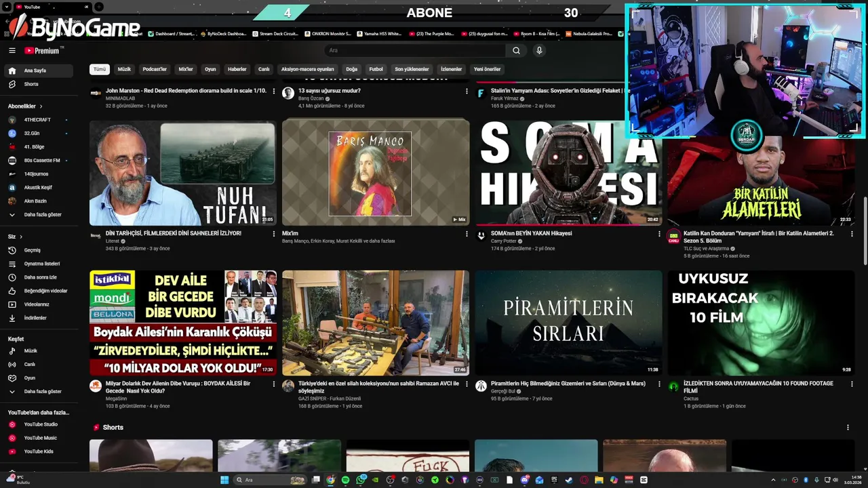
Task: Open the YouTube hamburger guide menu
Action: tap(12, 50)
